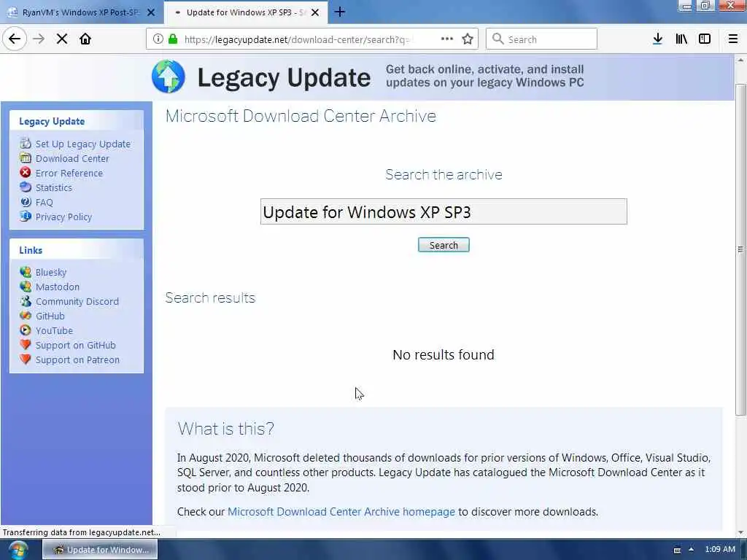Open Support on Patreon link
Viewport: 747px width, 560px height.
point(77,360)
